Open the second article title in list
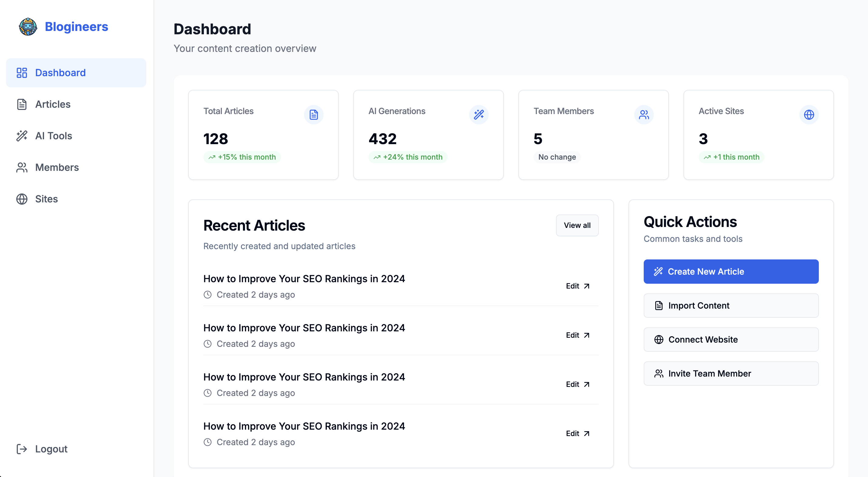The width and height of the screenshot is (868, 477). click(304, 328)
